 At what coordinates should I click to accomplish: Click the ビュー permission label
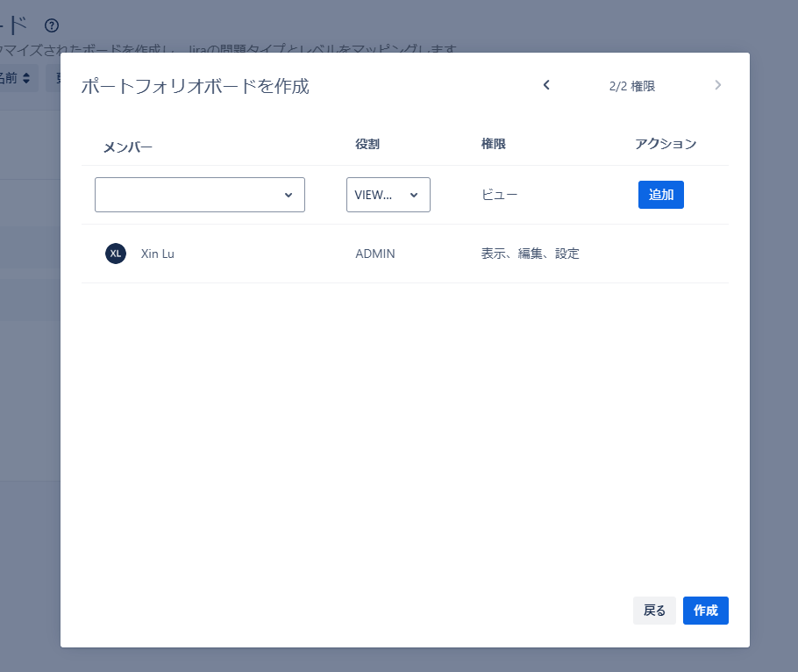[499, 195]
